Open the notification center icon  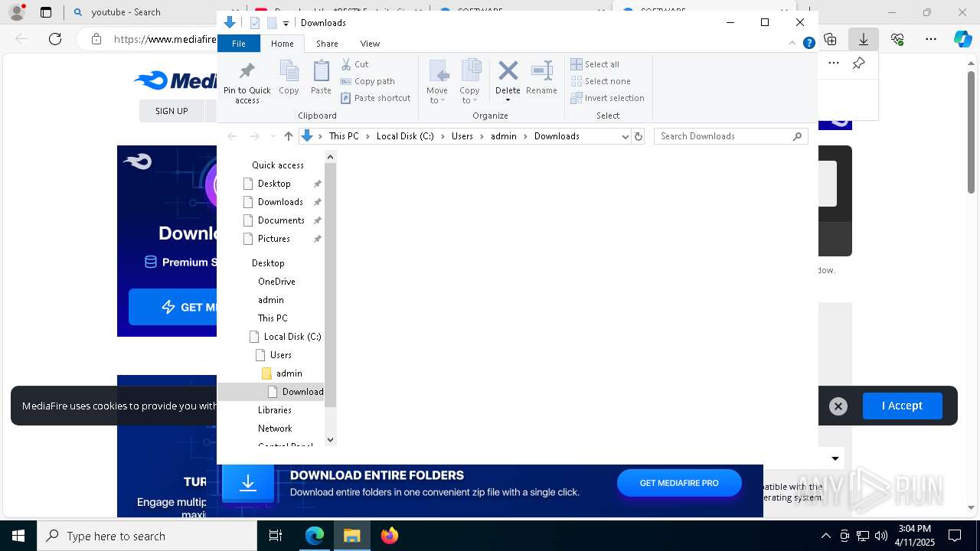pos(955,536)
